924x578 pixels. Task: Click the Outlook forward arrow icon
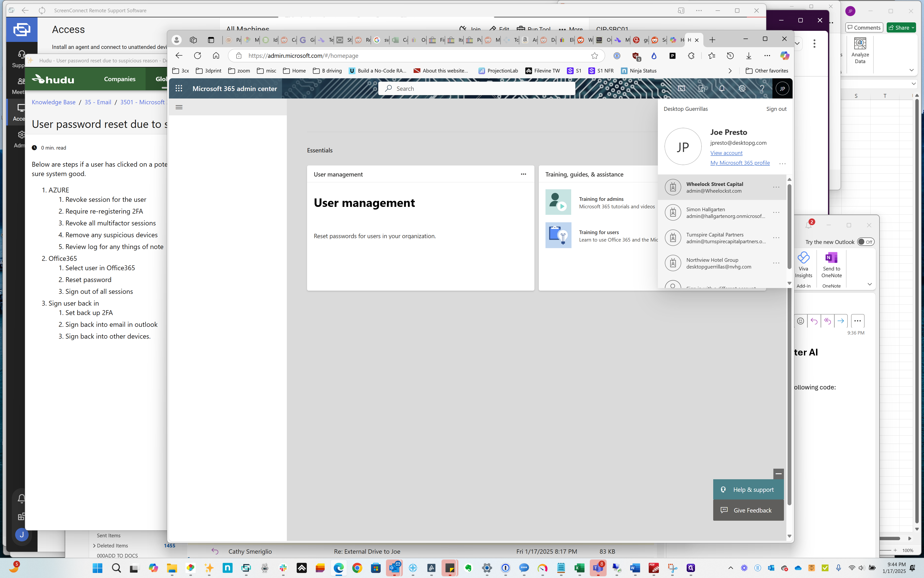(x=840, y=321)
